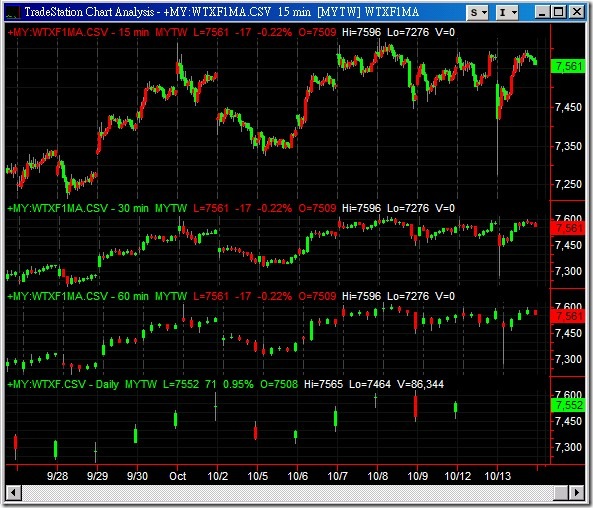593x508 pixels.
Task: Click the 10/7 date label
Action: point(337,476)
